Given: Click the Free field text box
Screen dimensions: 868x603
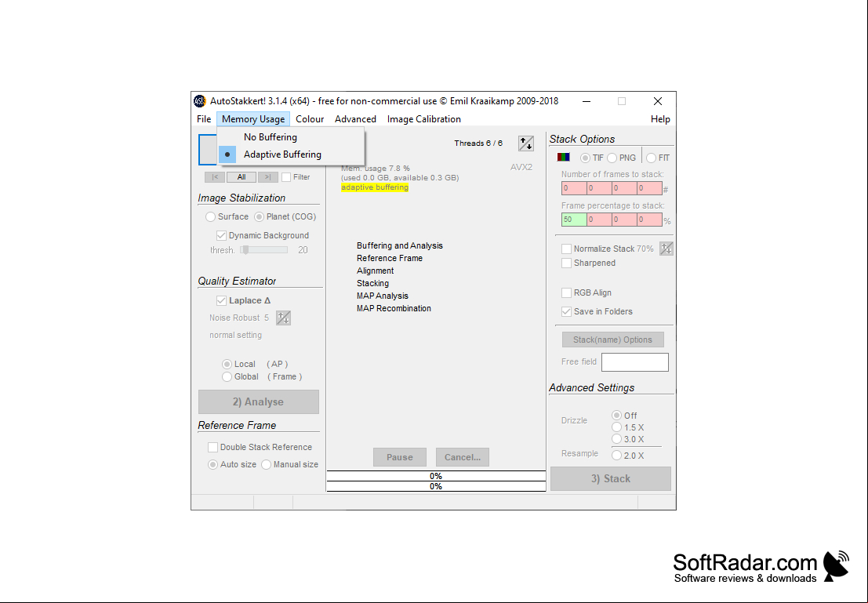Looking at the screenshot, I should 635,362.
